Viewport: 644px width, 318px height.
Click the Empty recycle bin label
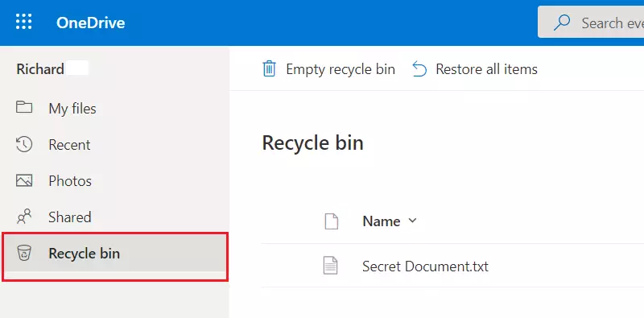click(341, 69)
